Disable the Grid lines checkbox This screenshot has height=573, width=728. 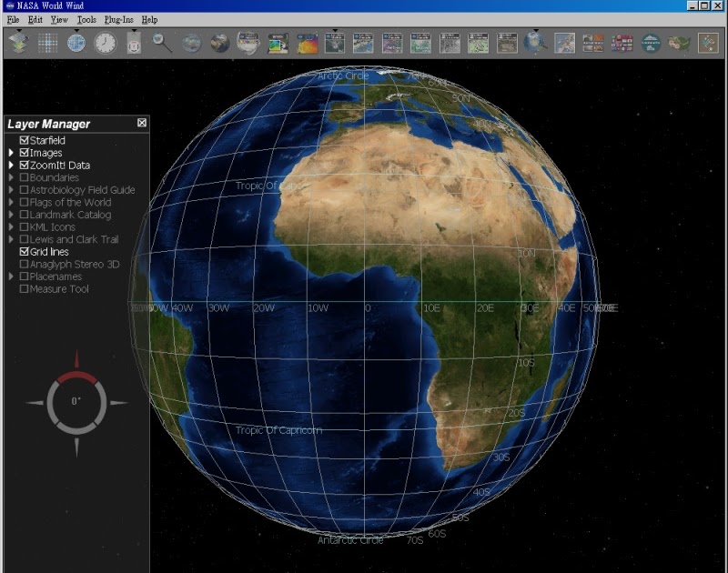point(25,251)
